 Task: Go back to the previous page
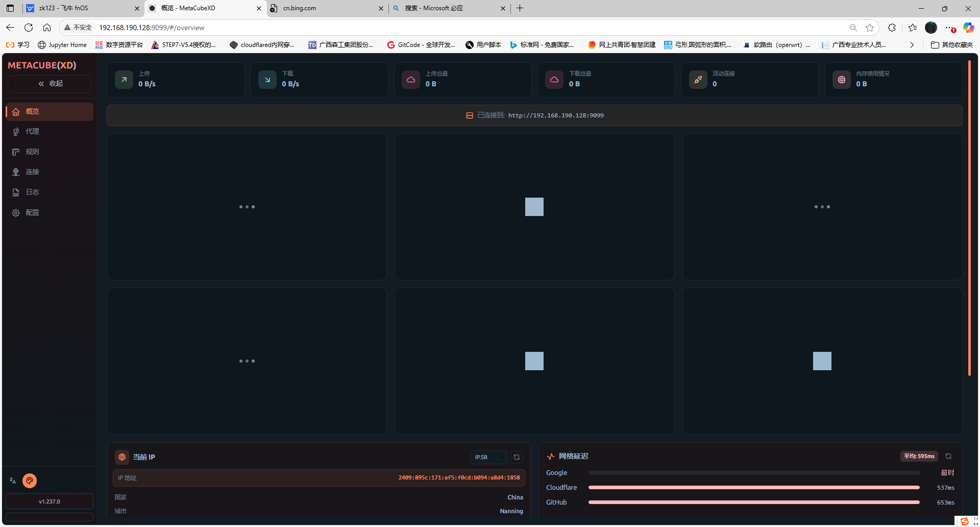point(10,28)
